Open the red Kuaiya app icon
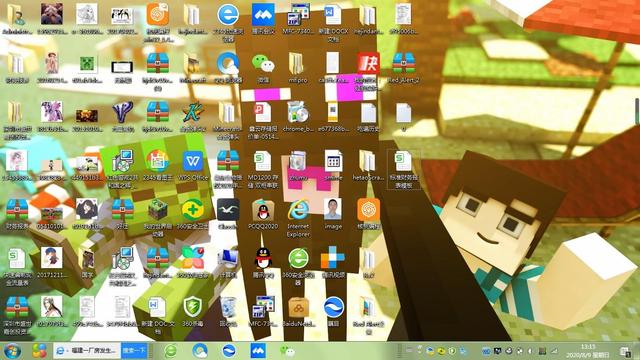The width and height of the screenshot is (640, 360). [x=368, y=63]
